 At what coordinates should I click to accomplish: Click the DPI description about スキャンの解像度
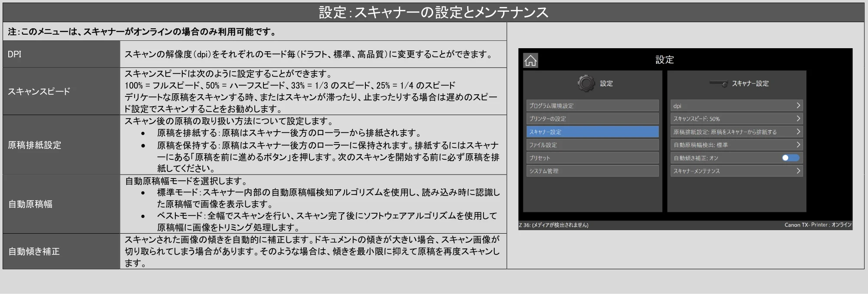click(x=309, y=54)
